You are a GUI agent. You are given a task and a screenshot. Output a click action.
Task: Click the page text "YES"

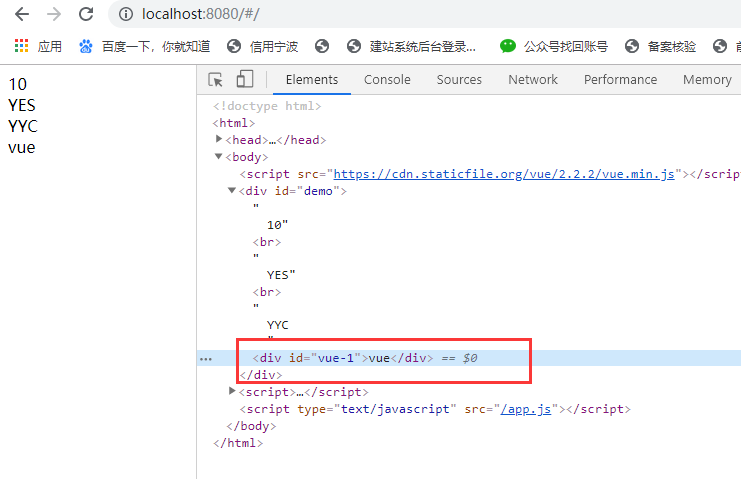click(22, 105)
